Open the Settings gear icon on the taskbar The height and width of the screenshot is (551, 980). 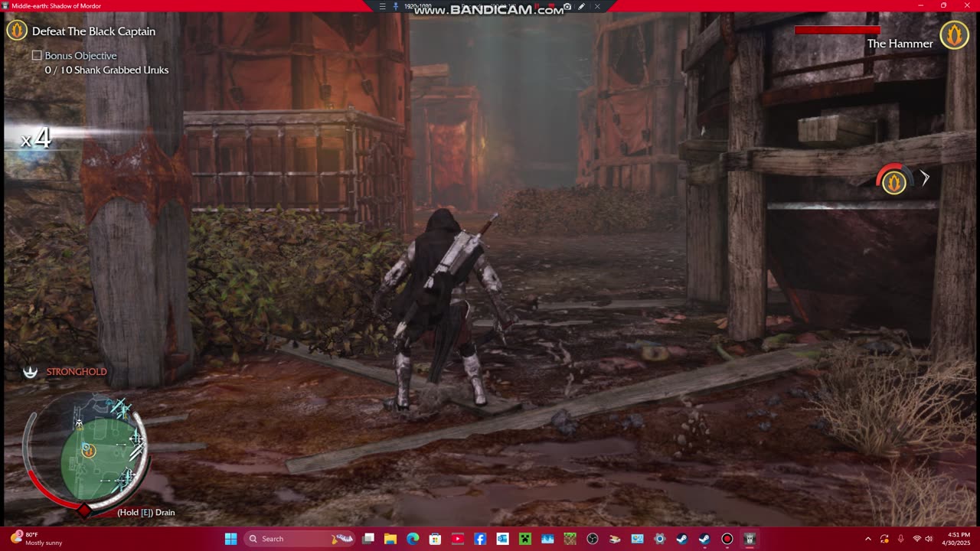659,539
